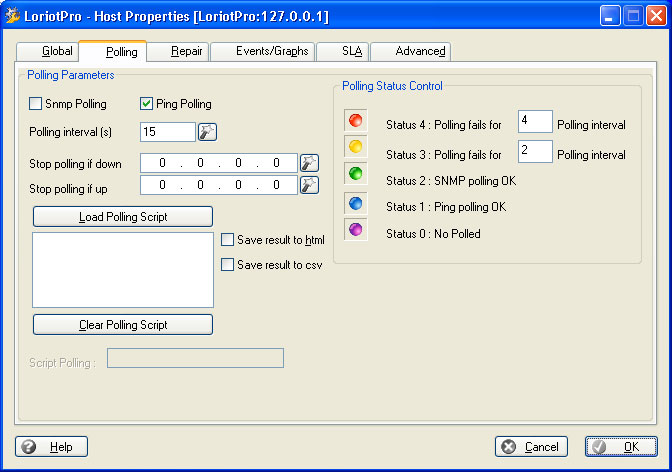Viewport: 672px width, 472px height.
Task: Click the yellow Status 3 indicator button
Action: click(356, 147)
